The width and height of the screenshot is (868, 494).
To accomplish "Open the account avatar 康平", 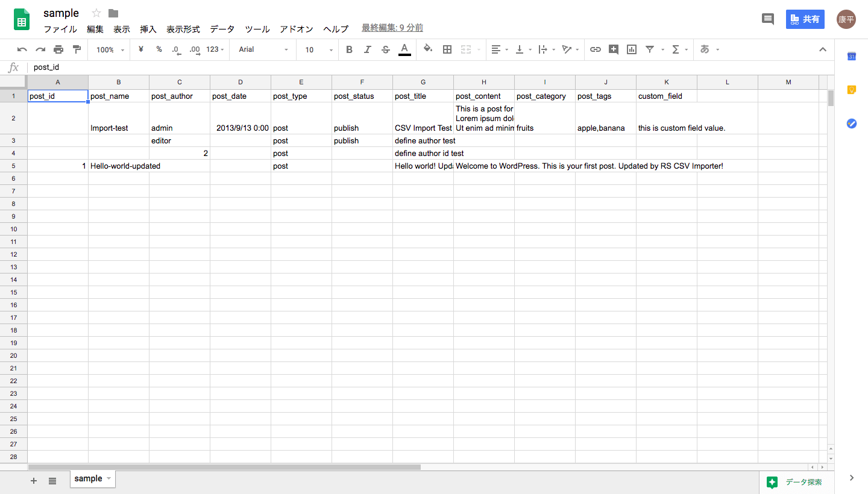I will coord(846,19).
